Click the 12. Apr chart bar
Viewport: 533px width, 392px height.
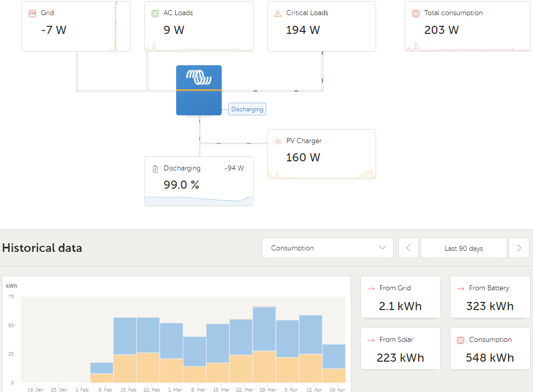click(x=311, y=349)
